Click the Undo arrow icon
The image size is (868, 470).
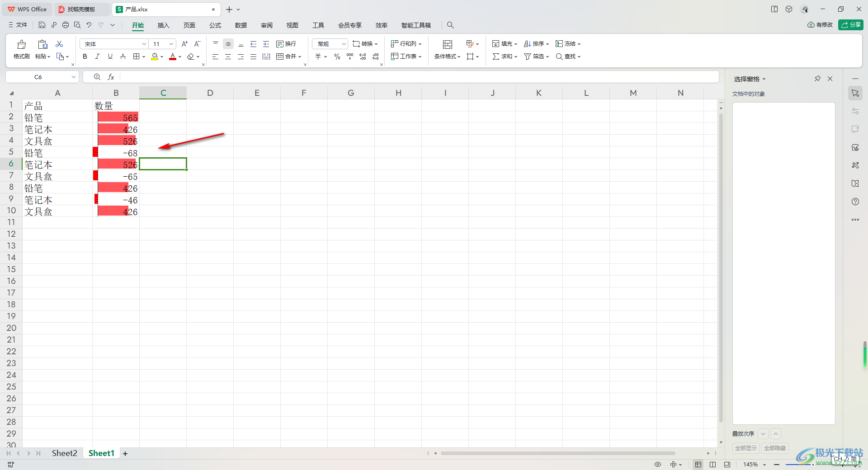click(x=89, y=25)
